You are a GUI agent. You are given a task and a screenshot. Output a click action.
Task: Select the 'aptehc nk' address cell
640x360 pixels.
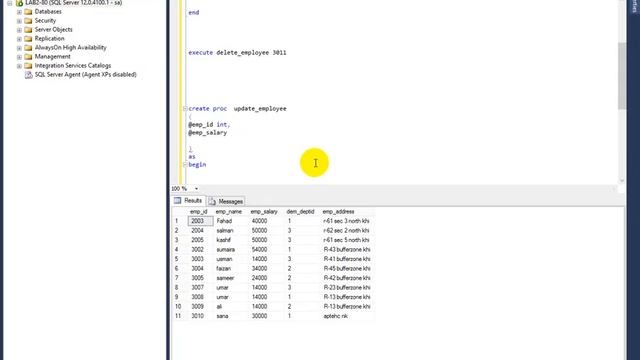click(347, 316)
